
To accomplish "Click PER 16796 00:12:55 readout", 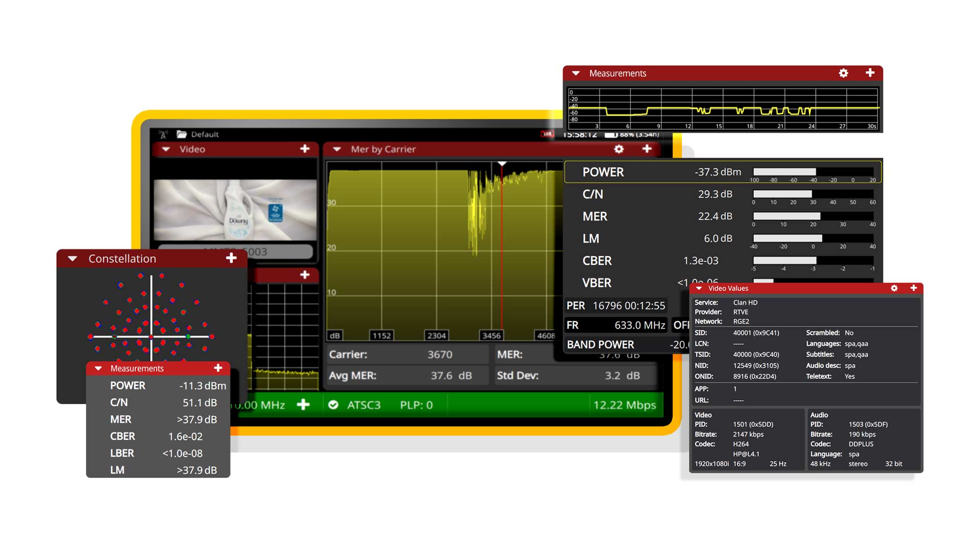I will [616, 306].
